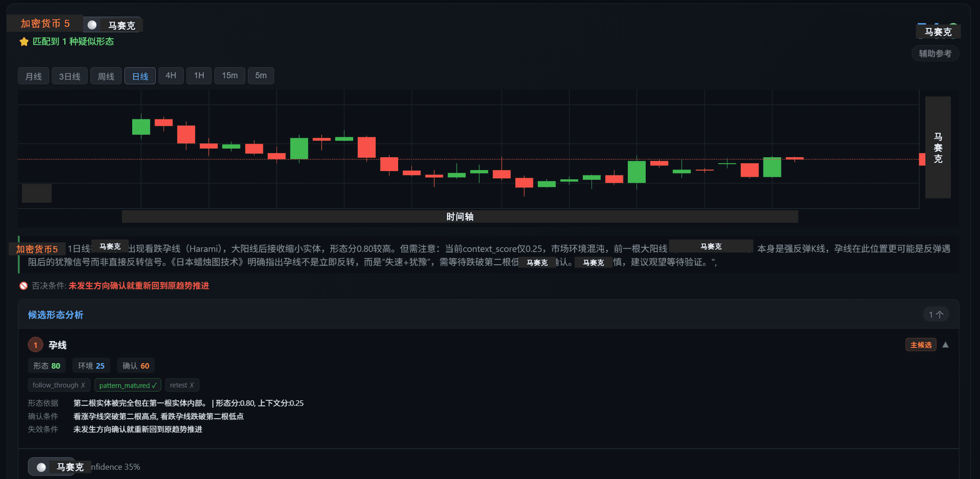Switch to the 周线 timeframe tab
The height and width of the screenshot is (479, 980).
point(106,76)
